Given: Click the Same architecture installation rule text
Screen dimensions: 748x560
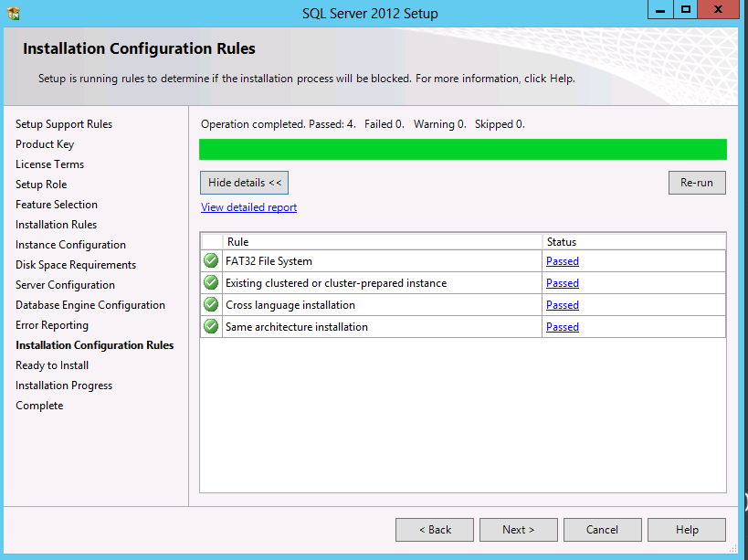Looking at the screenshot, I should pos(297,327).
